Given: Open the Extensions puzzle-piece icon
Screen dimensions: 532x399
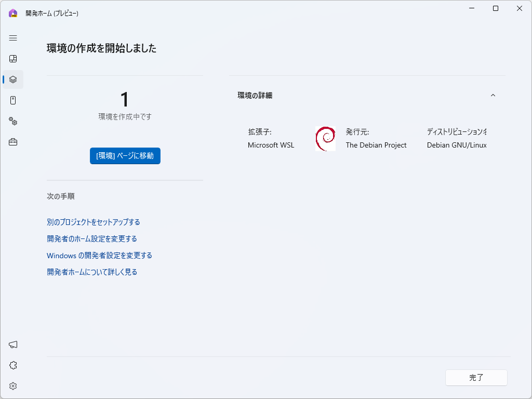Looking at the screenshot, I should [x=13, y=365].
